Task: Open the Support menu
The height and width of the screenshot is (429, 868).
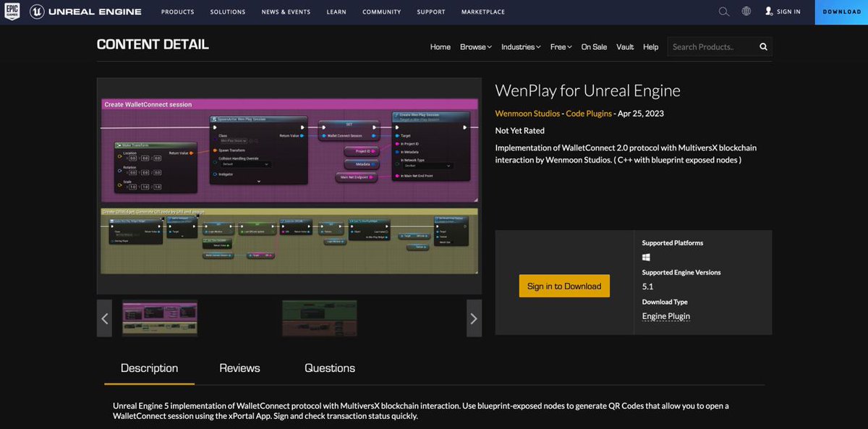Action: pos(431,12)
